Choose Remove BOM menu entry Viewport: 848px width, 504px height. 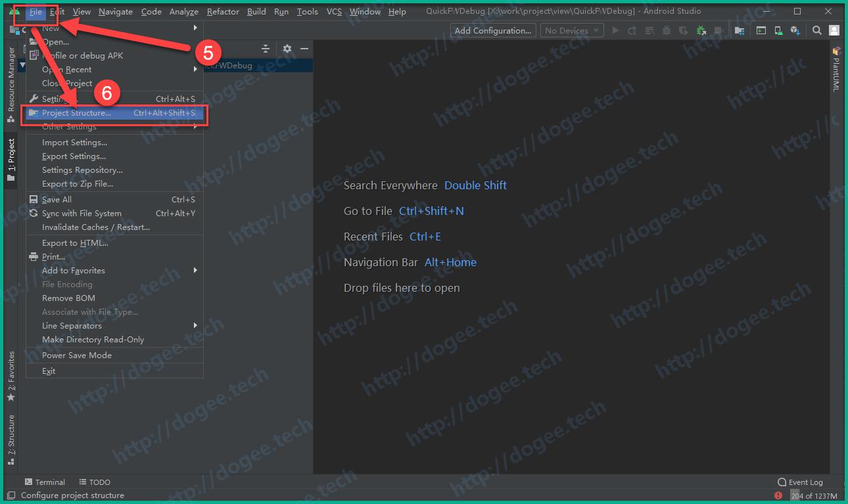coord(114,298)
